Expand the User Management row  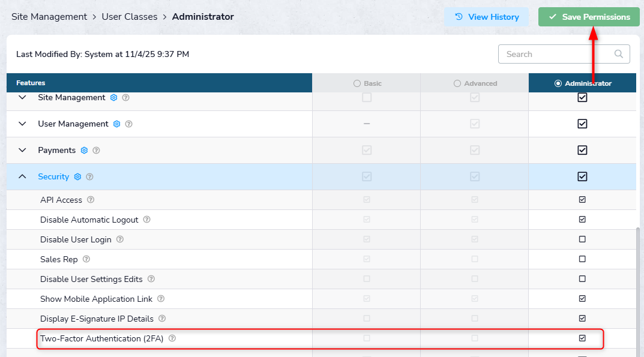[22, 124]
